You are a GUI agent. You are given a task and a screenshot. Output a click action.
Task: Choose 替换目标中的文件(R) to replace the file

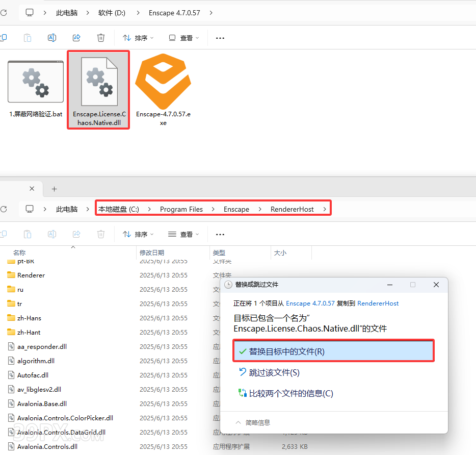333,351
